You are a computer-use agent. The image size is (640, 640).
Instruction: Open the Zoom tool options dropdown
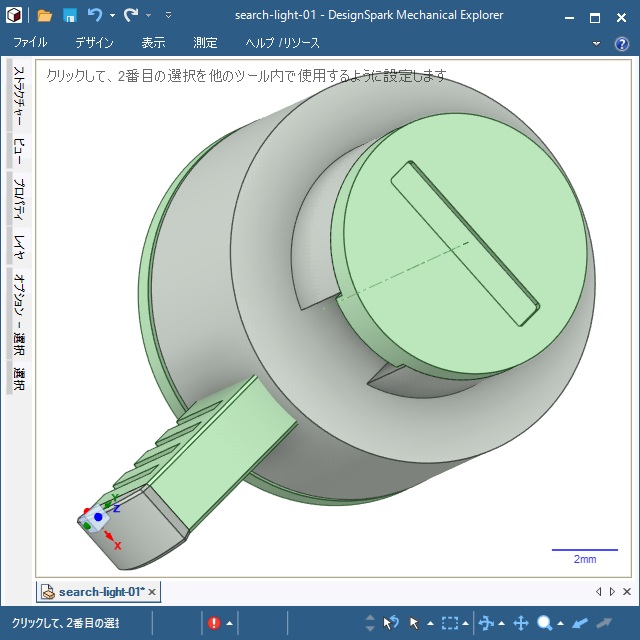(x=560, y=624)
